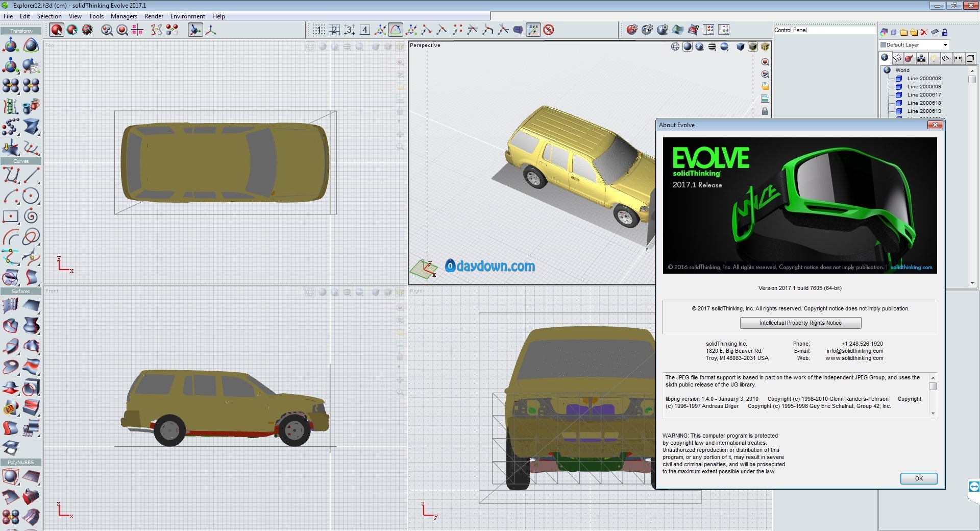This screenshot has width=980, height=531.
Task: Select the edit points mode icon
Action: pyautogui.click(x=87, y=30)
